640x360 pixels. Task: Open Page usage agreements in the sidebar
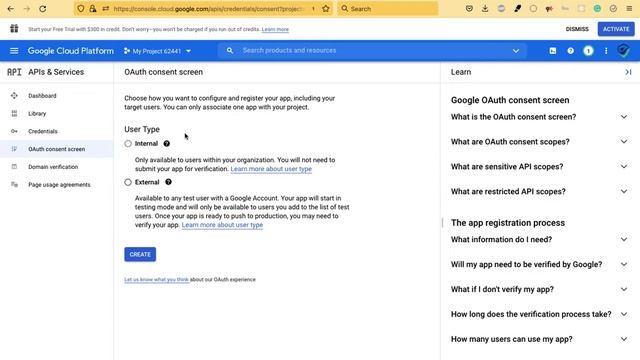point(57,184)
